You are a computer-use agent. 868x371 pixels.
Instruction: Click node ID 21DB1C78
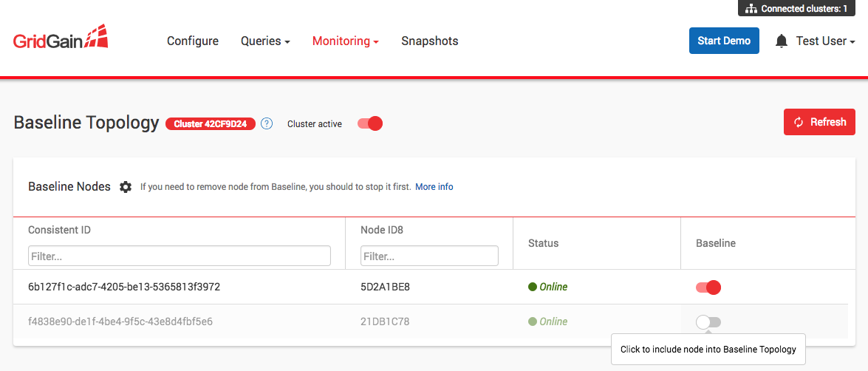[385, 321]
